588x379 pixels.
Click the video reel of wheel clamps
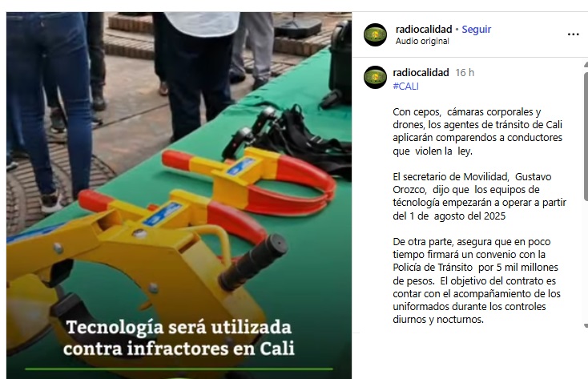[179, 196]
